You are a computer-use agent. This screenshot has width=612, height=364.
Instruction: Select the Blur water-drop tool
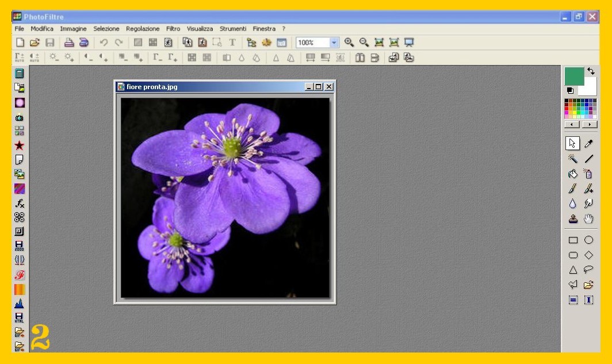(573, 204)
